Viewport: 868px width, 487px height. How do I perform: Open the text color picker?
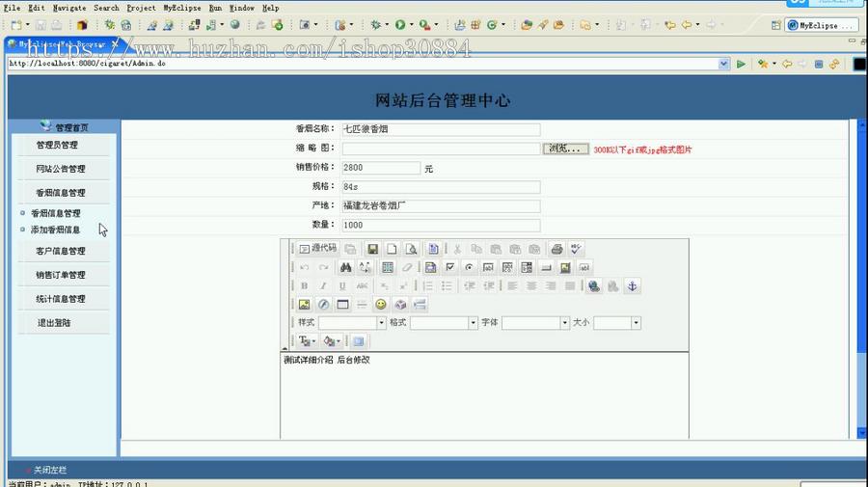click(x=307, y=341)
